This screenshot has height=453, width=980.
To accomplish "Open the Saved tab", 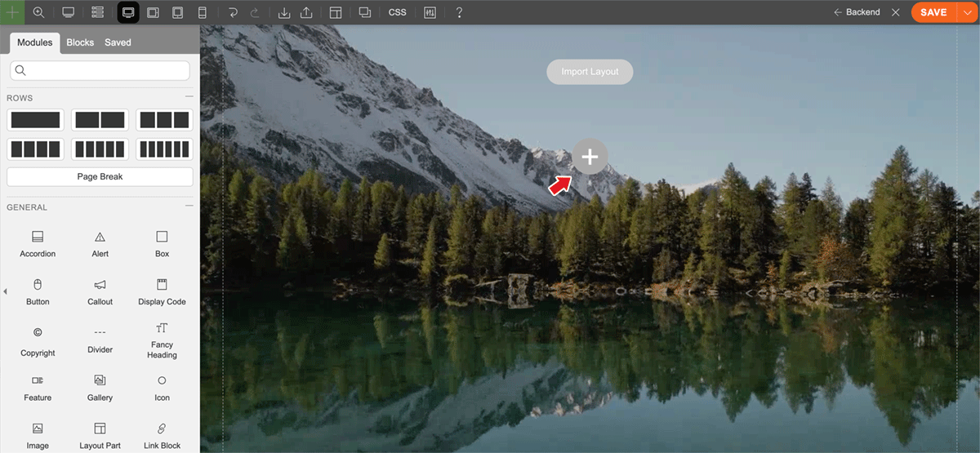I will point(118,42).
